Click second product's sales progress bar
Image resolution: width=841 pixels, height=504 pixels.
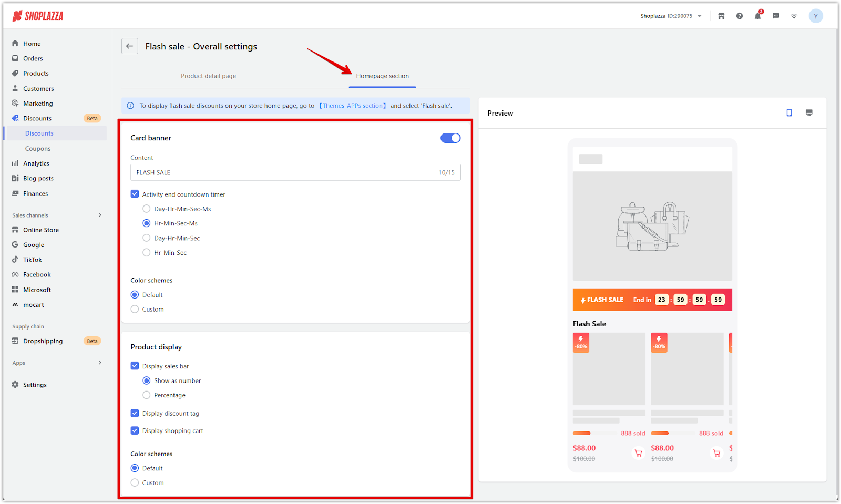(x=673, y=433)
